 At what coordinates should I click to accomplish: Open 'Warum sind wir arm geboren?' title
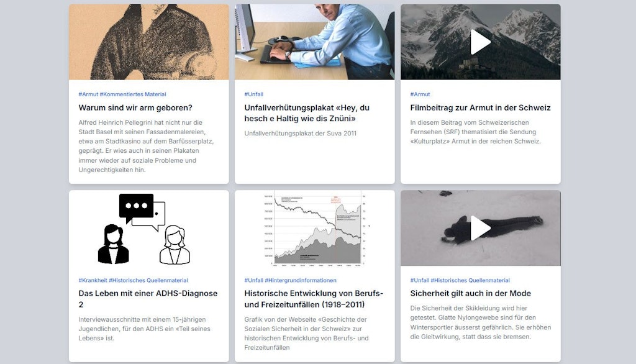pyautogui.click(x=135, y=107)
